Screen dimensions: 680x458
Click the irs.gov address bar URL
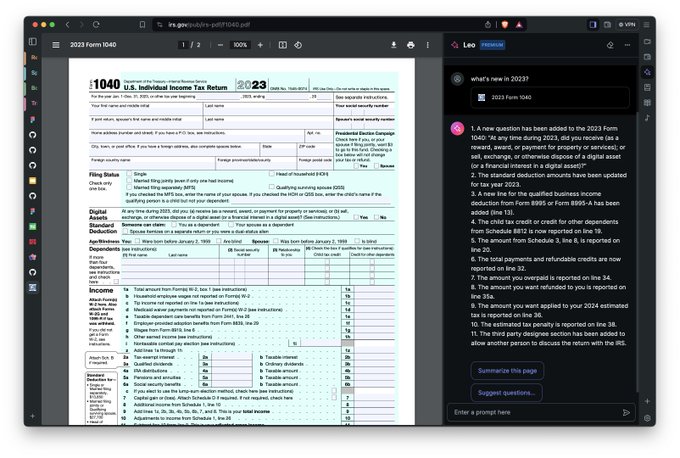[x=209, y=25]
